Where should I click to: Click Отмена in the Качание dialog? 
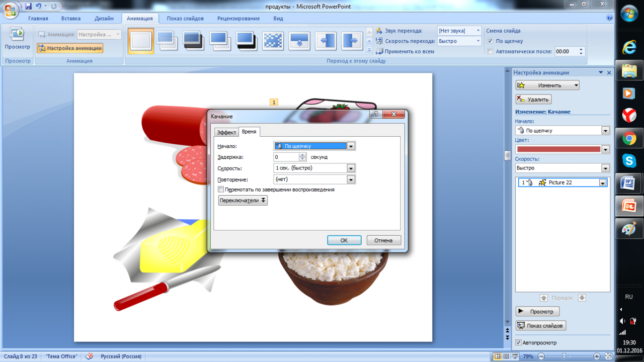tap(383, 240)
